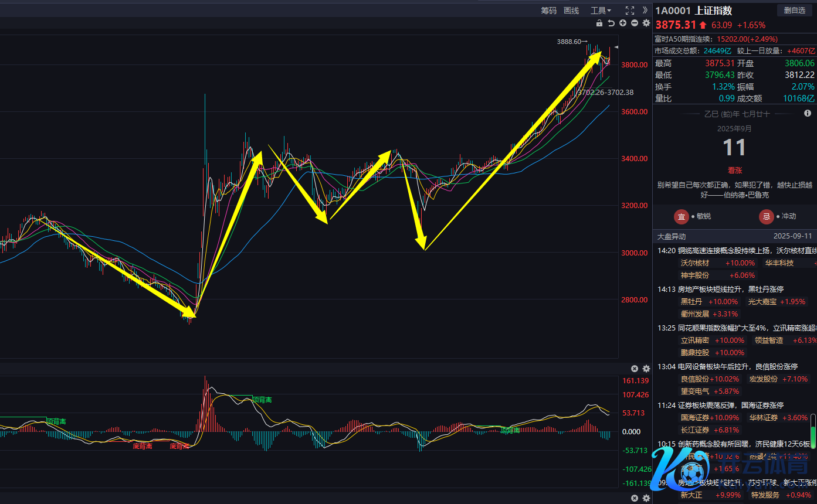817x504 pixels.
Task: Close the MACD indicator panel
Action: coord(635,369)
